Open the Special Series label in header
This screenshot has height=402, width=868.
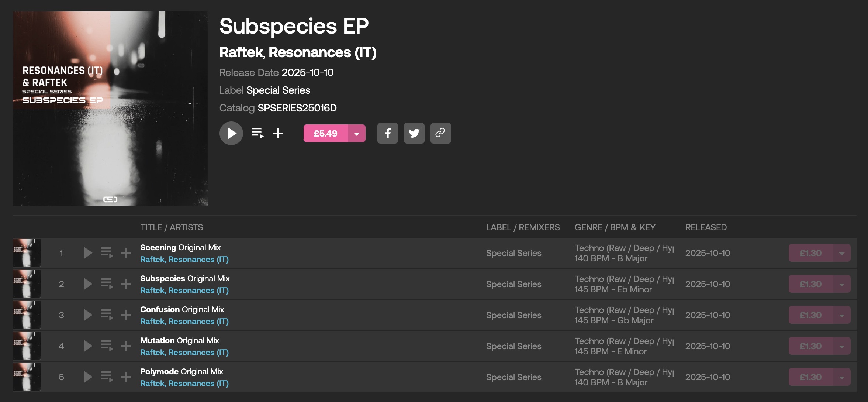278,90
